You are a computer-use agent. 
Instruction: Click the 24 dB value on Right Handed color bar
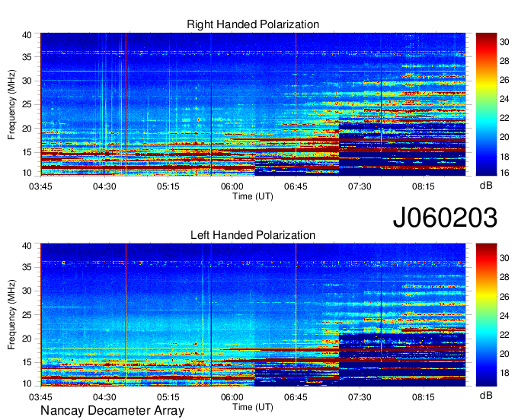coord(504,99)
